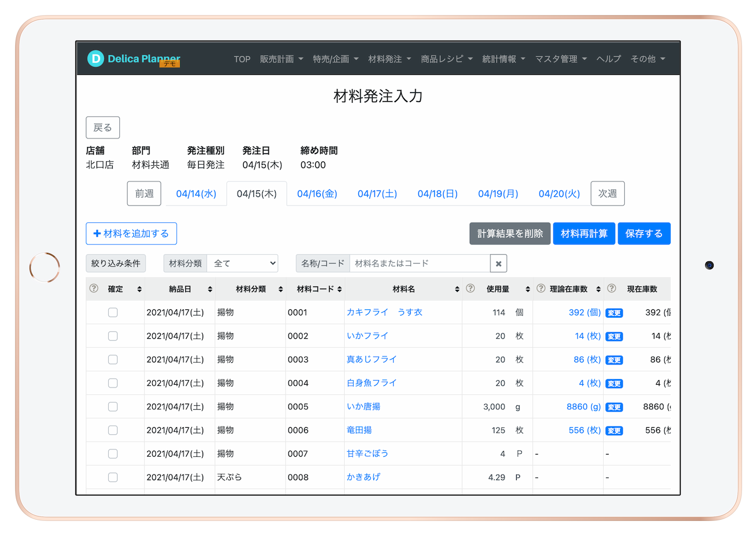The width and height of the screenshot is (756, 536).
Task: Check the 確定 checkbox for かきあげ row
Action: click(x=113, y=477)
